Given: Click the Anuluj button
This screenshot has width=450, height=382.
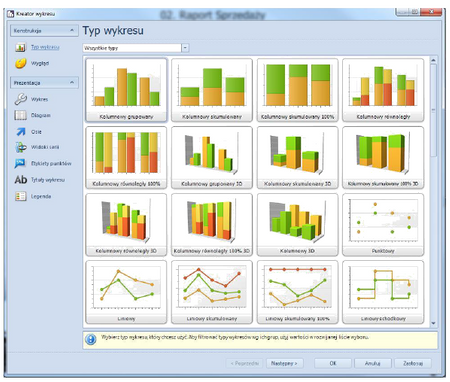Looking at the screenshot, I should pos(372,363).
